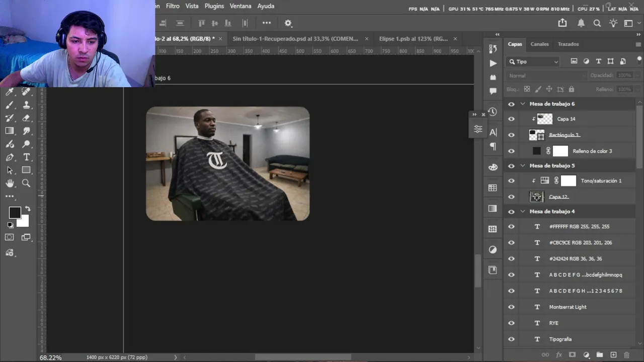Screen dimensions: 644x362
Task: Change the screen mode
Action: pos(26,237)
